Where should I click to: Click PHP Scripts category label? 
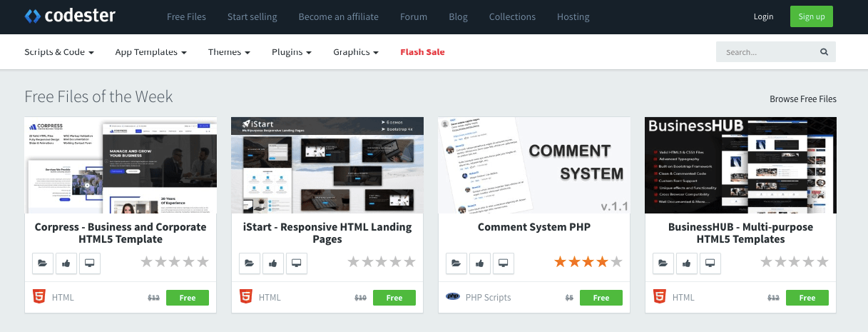click(489, 298)
